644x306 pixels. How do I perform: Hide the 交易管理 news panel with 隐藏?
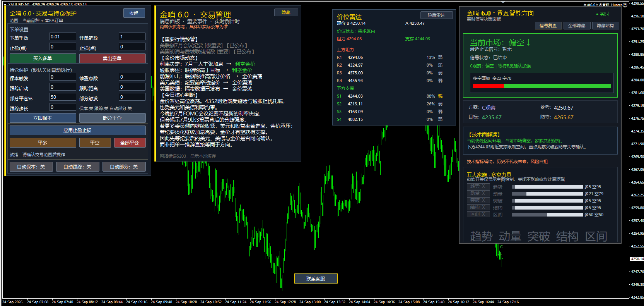click(286, 12)
